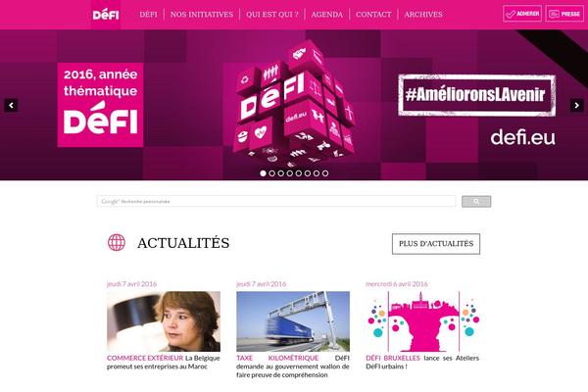
Task: Click the Actualités globe icon
Action: pyautogui.click(x=117, y=242)
